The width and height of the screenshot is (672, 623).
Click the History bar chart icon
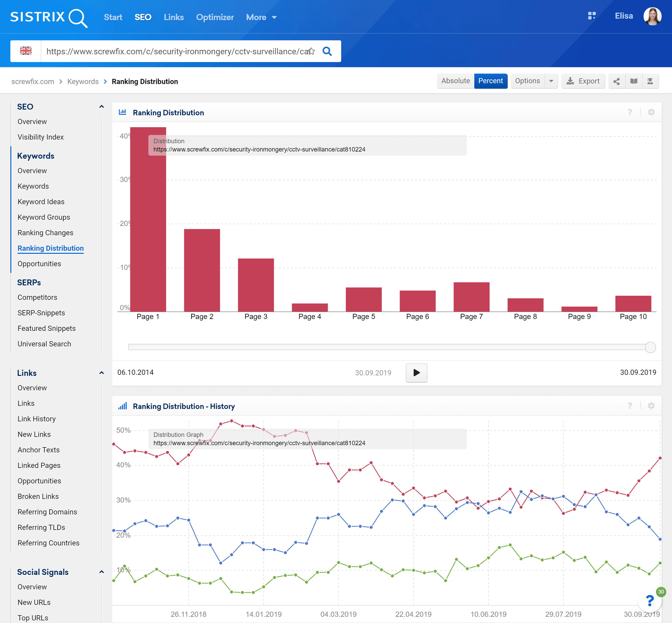pos(122,406)
